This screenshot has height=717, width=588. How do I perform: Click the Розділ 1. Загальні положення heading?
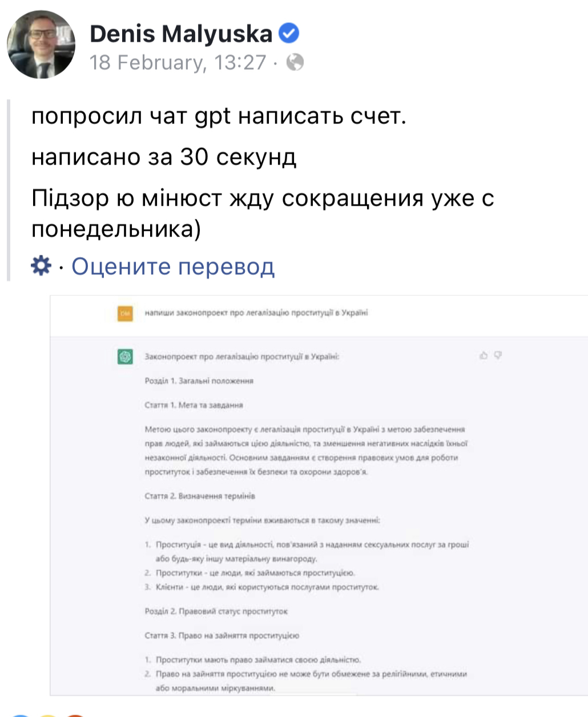coord(199,380)
